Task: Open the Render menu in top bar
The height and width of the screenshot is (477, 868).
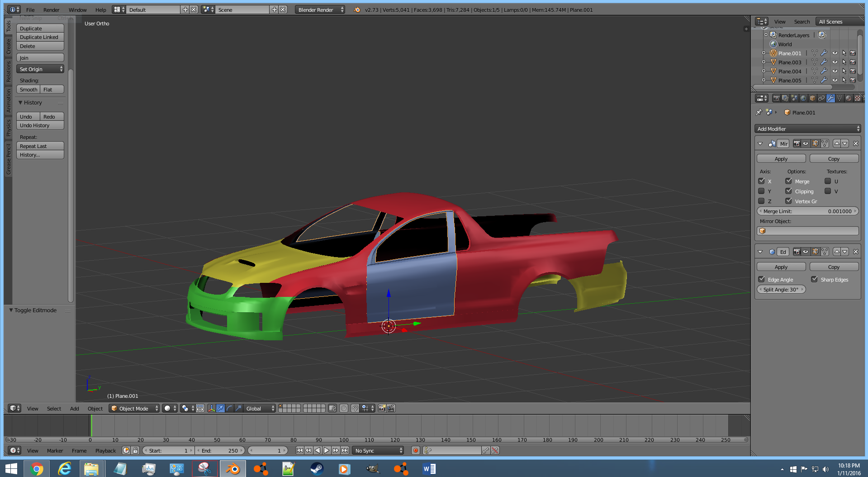Action: pyautogui.click(x=51, y=10)
